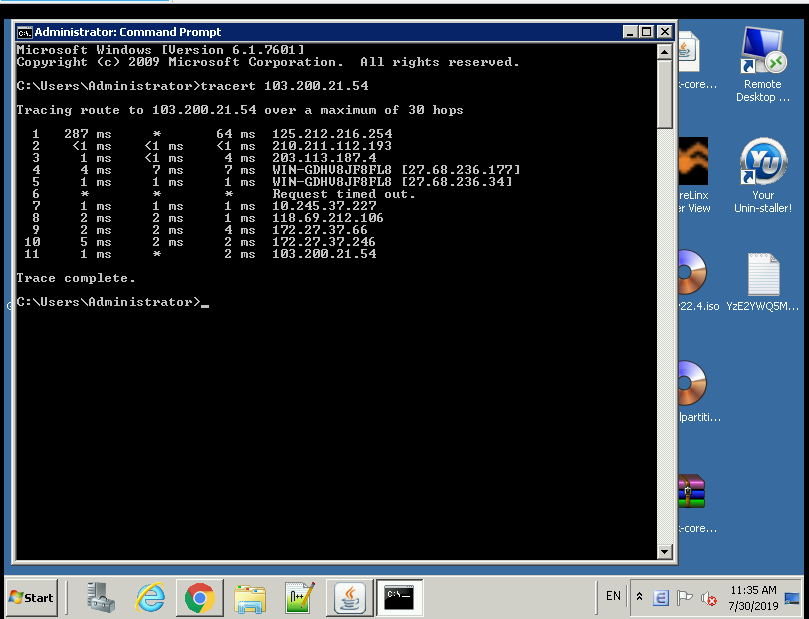Minimize the Command Prompt window
Screen dimensions: 809x619
pos(629,32)
